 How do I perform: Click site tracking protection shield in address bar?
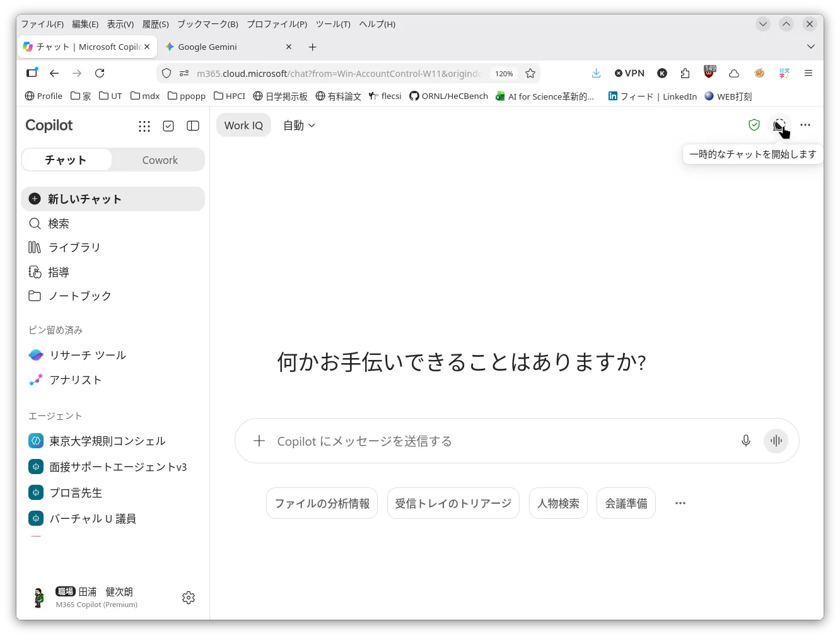pos(166,73)
